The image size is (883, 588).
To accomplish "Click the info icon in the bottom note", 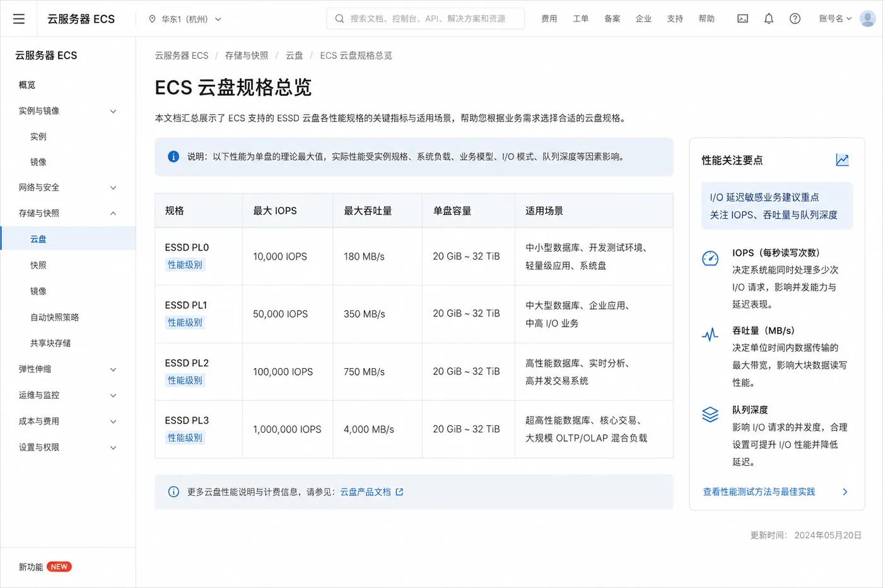I will [173, 492].
